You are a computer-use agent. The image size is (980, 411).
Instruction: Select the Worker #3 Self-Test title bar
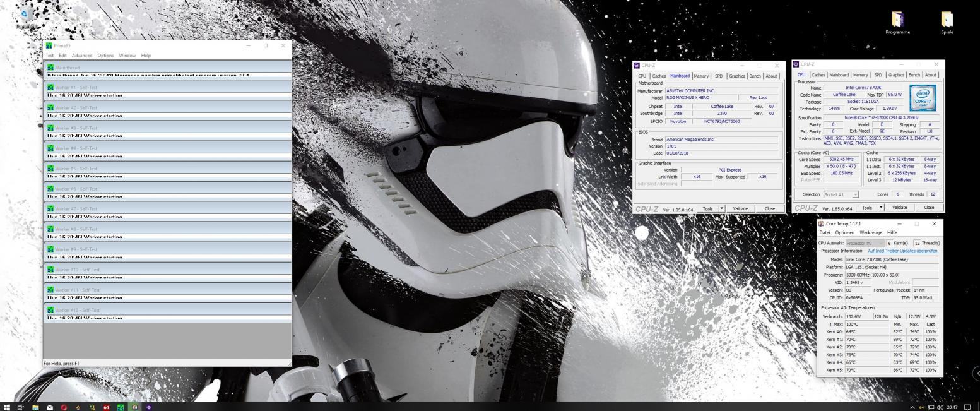tap(168, 128)
